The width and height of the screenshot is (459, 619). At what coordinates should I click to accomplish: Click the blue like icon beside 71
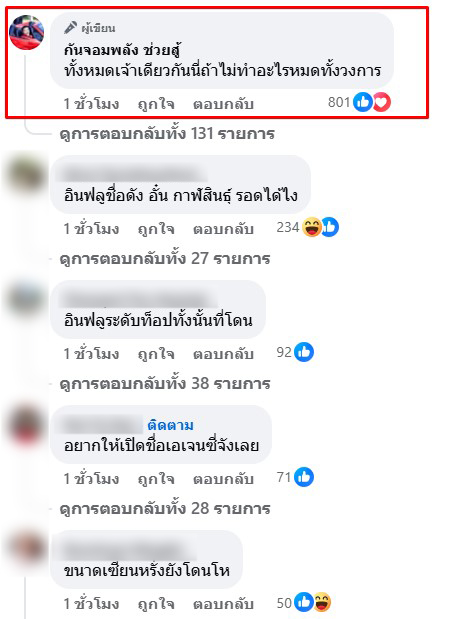(x=304, y=477)
